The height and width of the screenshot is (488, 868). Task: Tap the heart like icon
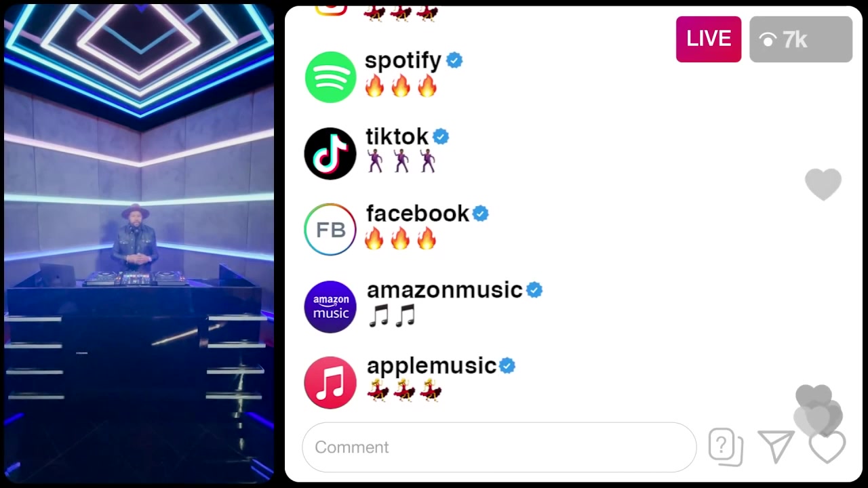coord(827,447)
